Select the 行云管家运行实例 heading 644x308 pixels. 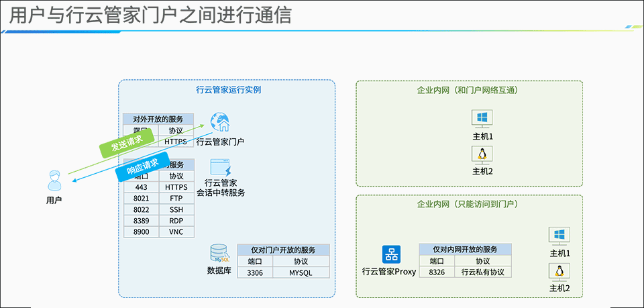click(228, 89)
